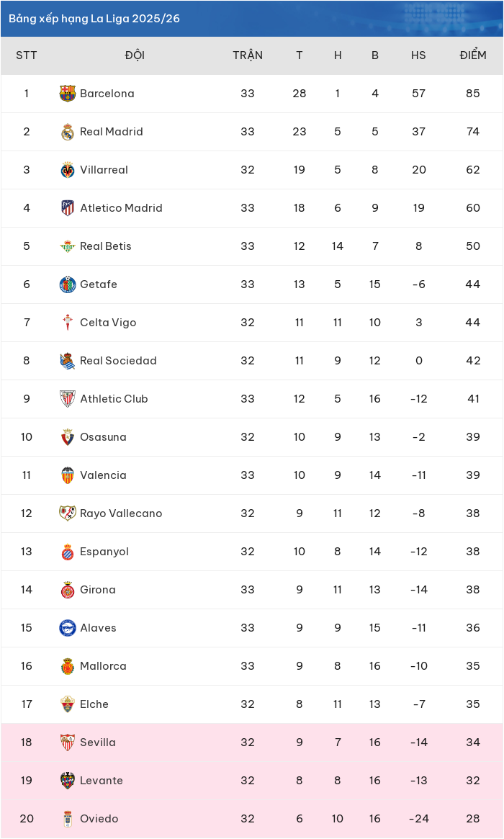The width and height of the screenshot is (504, 839).
Task: Select the Villarreal yellow crest icon
Action: 68,170
